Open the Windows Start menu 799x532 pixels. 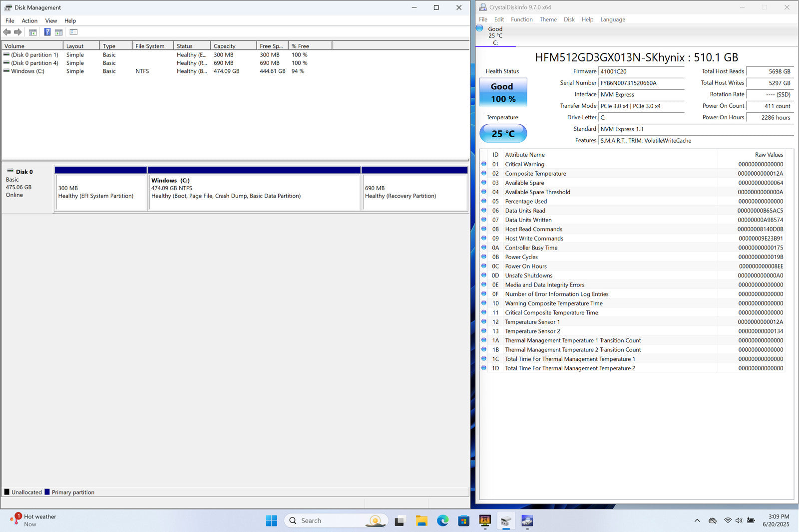click(271, 521)
